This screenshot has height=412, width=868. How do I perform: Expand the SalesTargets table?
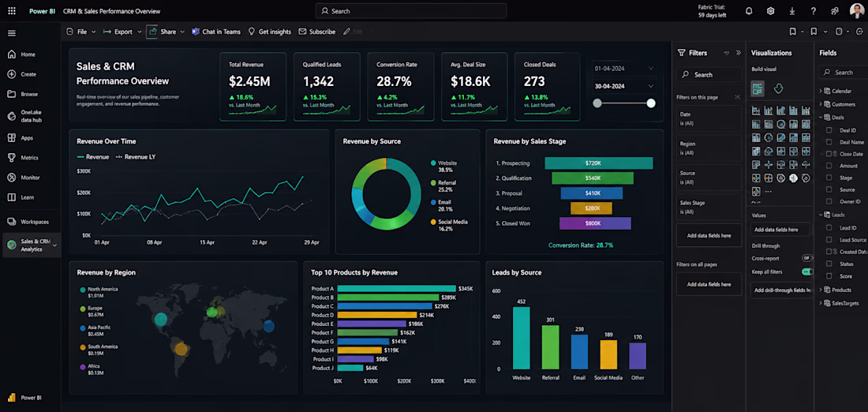tap(821, 303)
